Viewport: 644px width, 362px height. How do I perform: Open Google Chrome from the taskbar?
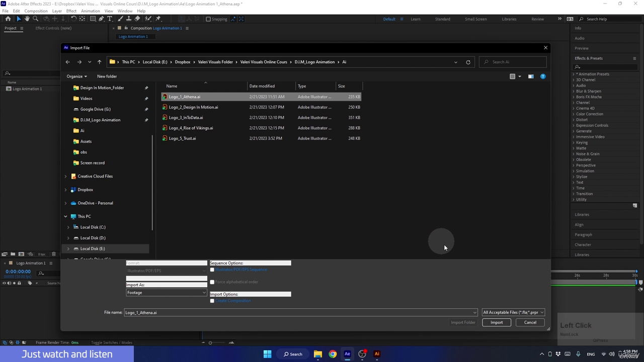click(x=333, y=354)
